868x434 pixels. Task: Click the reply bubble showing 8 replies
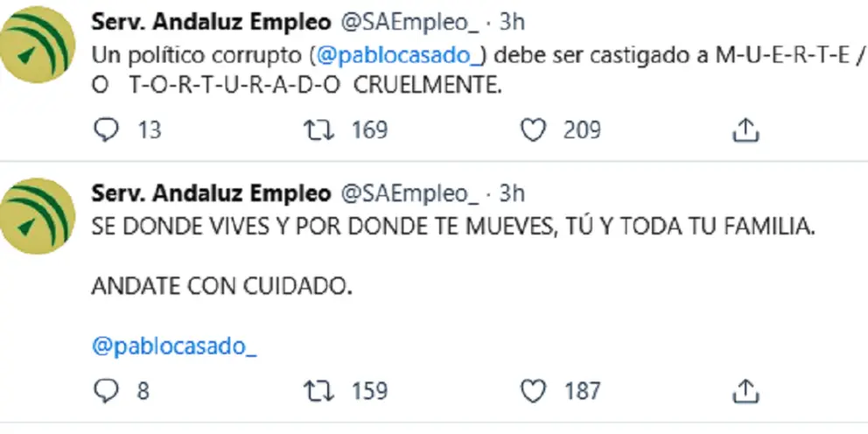[106, 389]
